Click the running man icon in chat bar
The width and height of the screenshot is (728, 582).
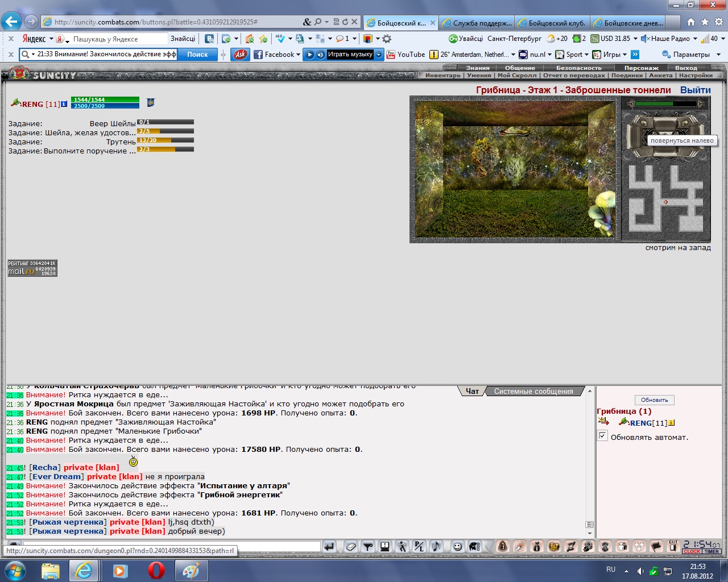tap(402, 547)
